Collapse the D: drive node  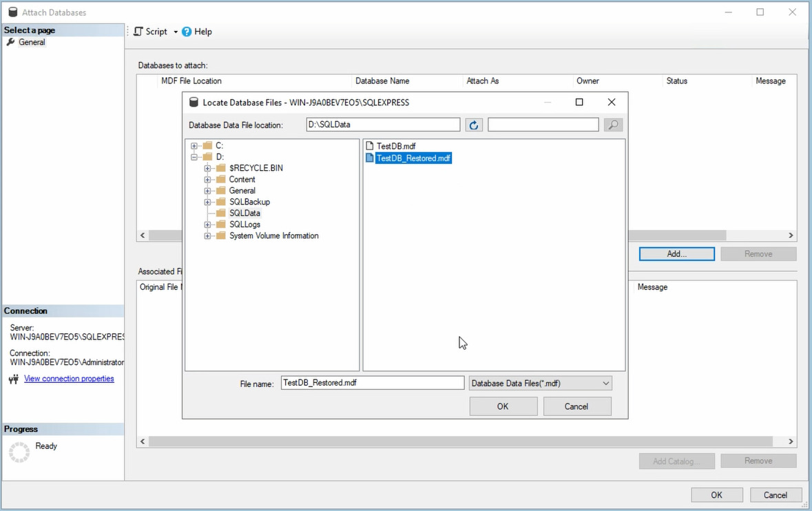coord(194,157)
